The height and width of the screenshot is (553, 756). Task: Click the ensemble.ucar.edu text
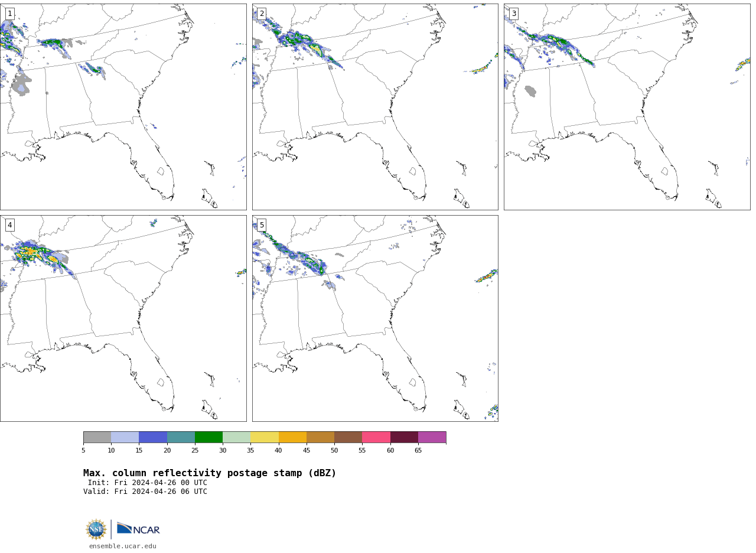pyautogui.click(x=123, y=546)
